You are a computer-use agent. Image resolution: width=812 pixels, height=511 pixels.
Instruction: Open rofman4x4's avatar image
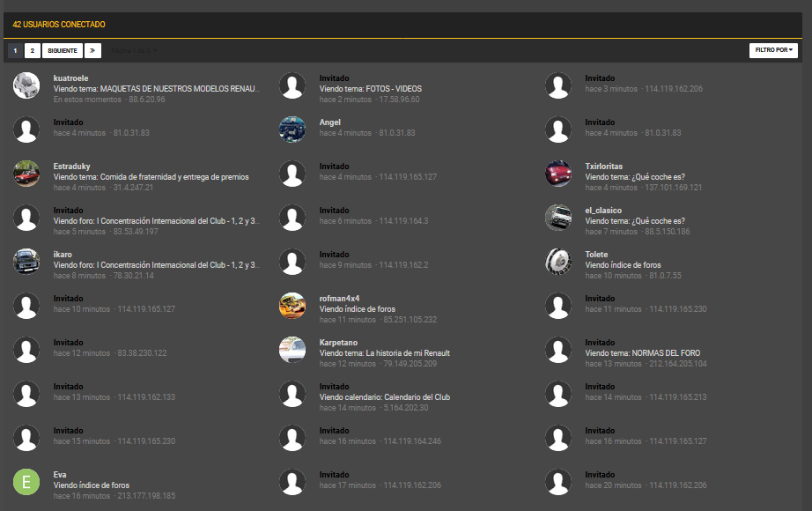pos(292,306)
